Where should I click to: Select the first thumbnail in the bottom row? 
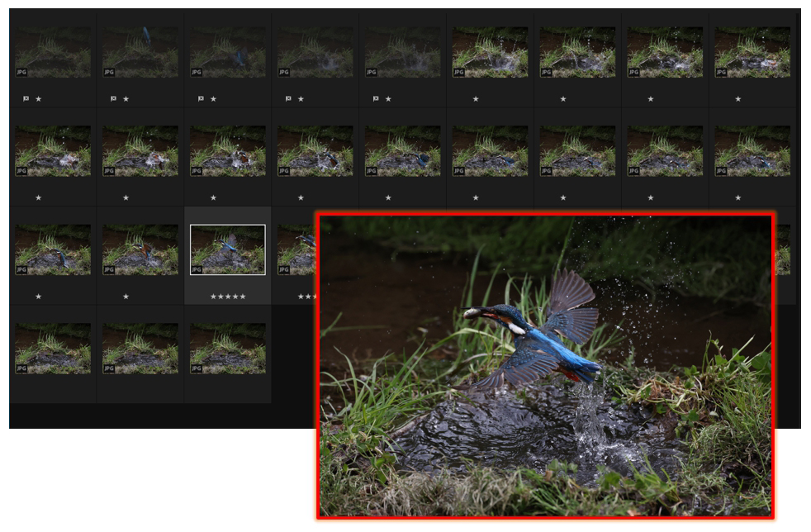53,348
